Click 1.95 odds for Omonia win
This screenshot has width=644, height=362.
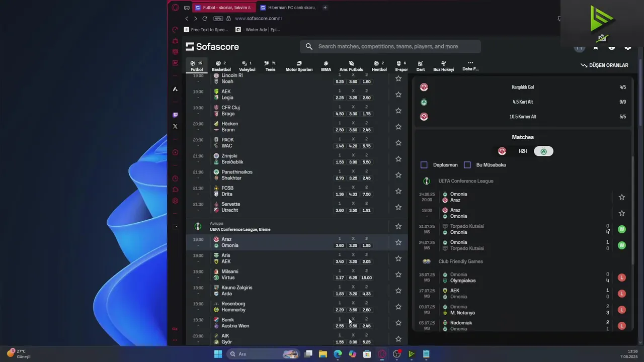tap(366, 245)
